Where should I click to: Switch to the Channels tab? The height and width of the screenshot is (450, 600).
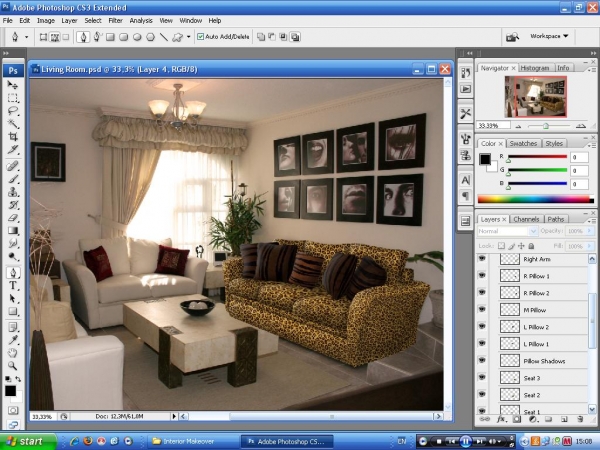[x=526, y=219]
